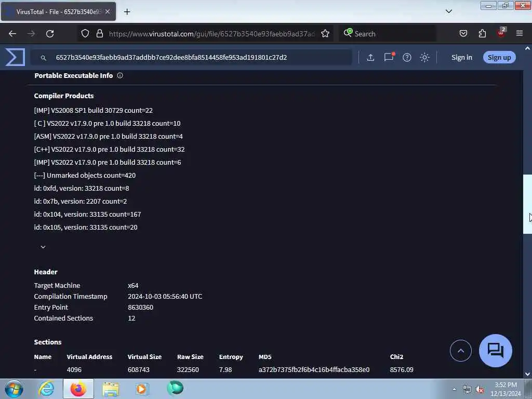Open the notifications chat icon
The width and height of the screenshot is (532, 399).
[389, 57]
